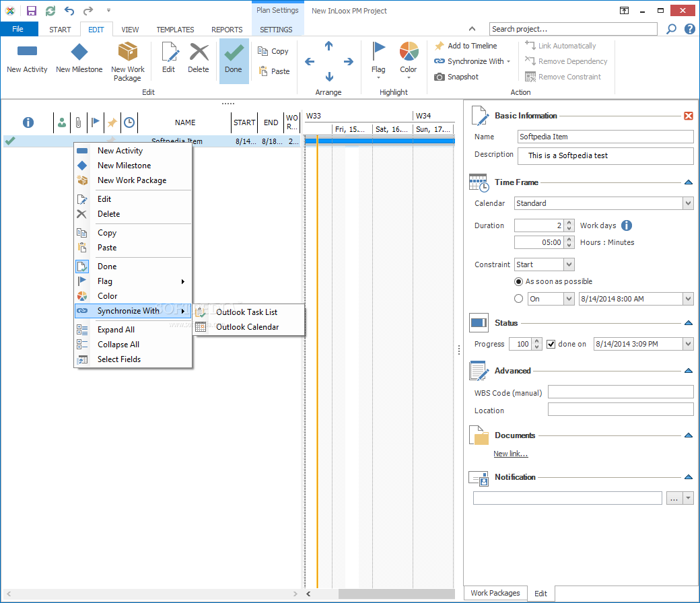Toggle the Done checkmark button in ribbon
Image resolution: width=700 pixels, height=603 pixels.
pyautogui.click(x=234, y=61)
